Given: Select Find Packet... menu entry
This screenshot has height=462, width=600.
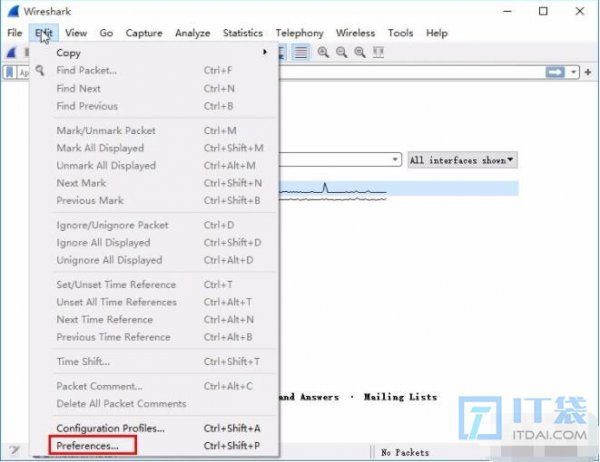Looking at the screenshot, I should pos(154,70).
